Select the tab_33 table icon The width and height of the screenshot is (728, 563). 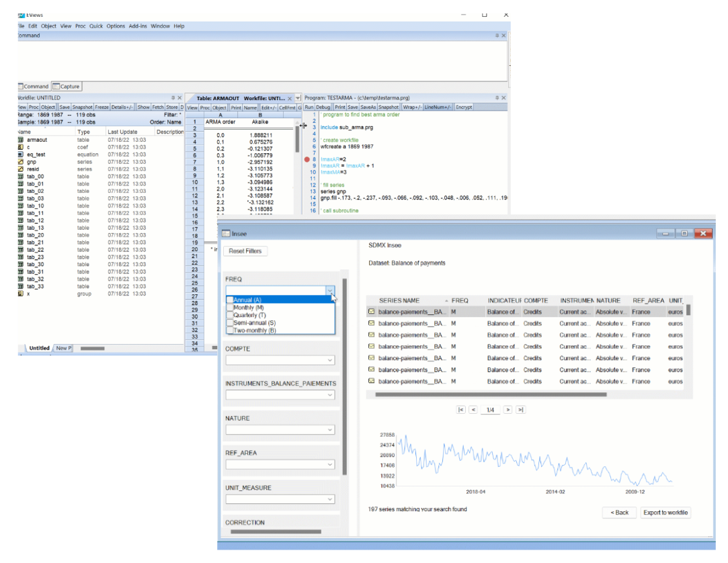point(20,286)
